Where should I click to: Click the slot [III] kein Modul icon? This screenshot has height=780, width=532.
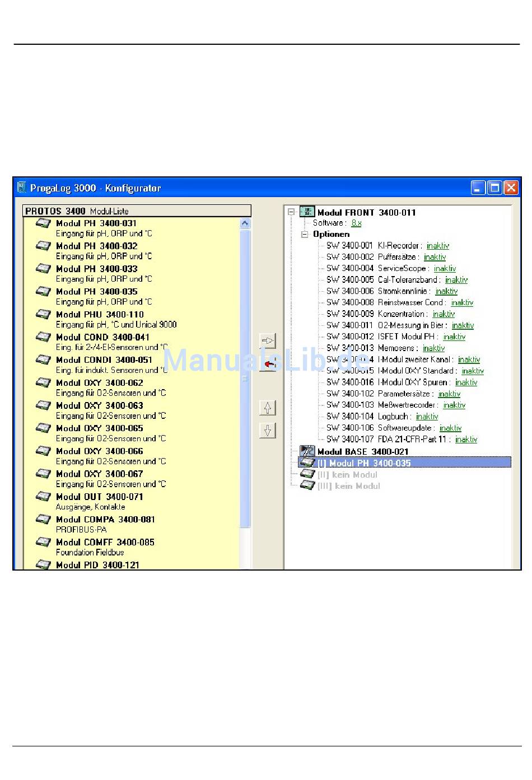(307, 485)
